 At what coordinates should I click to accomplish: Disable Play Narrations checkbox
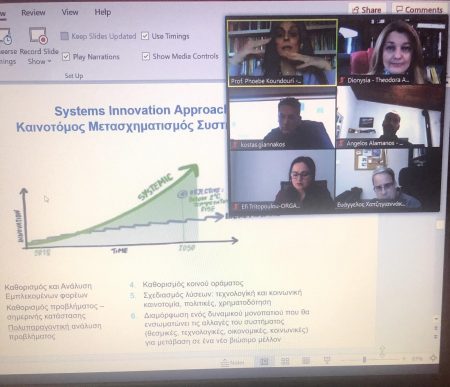(x=66, y=57)
